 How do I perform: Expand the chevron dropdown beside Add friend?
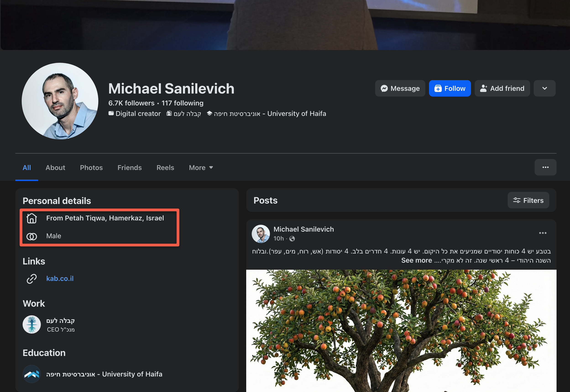point(544,89)
